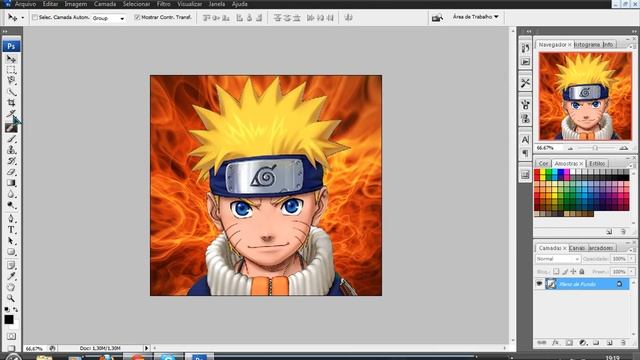Open the Área de Trabalho workspace menu

click(x=476, y=17)
